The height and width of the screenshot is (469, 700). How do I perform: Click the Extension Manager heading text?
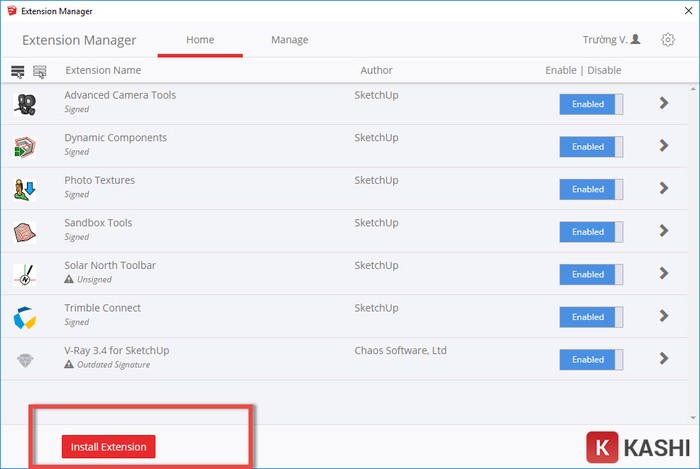click(x=79, y=40)
